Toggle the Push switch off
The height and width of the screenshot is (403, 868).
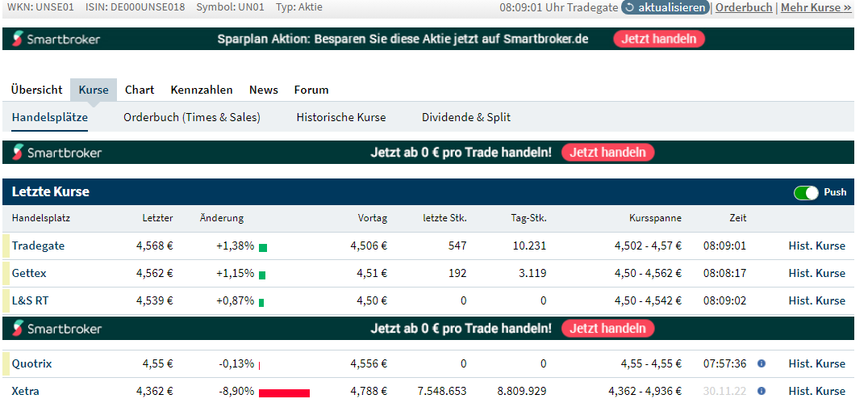806,192
